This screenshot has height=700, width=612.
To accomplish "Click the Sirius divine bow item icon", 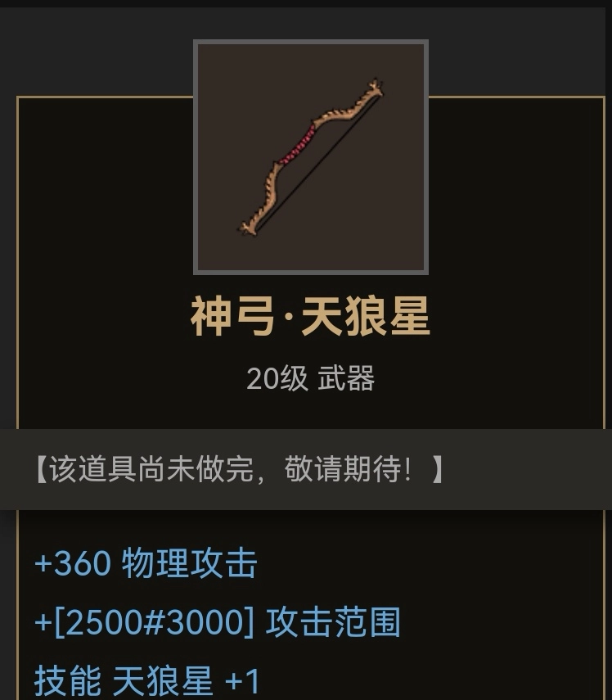I will pos(310,157).
